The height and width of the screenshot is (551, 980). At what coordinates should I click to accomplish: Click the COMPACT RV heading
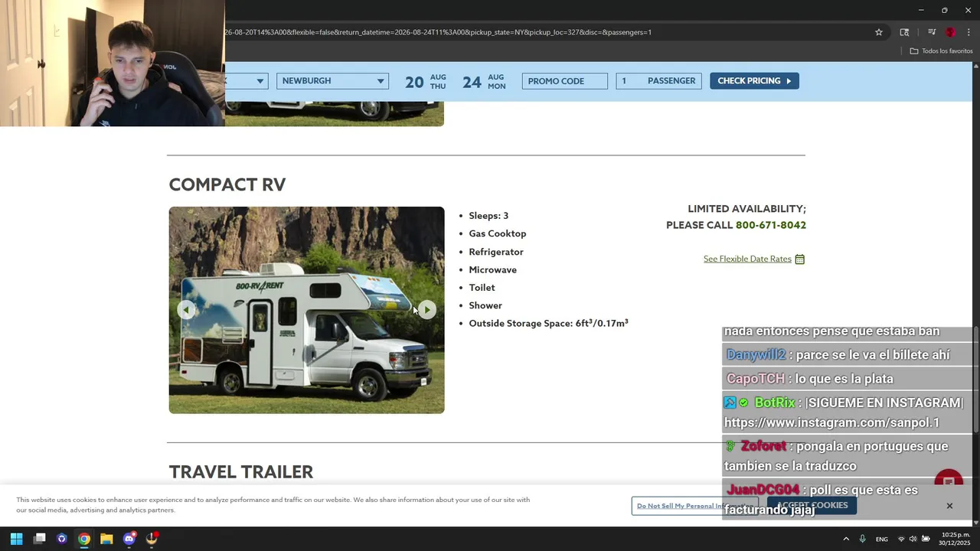pos(227,184)
